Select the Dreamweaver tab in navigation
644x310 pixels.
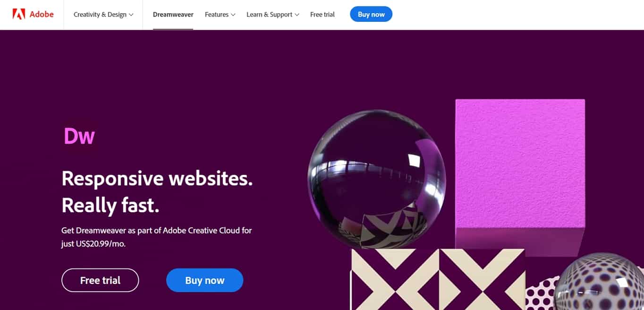coord(173,15)
